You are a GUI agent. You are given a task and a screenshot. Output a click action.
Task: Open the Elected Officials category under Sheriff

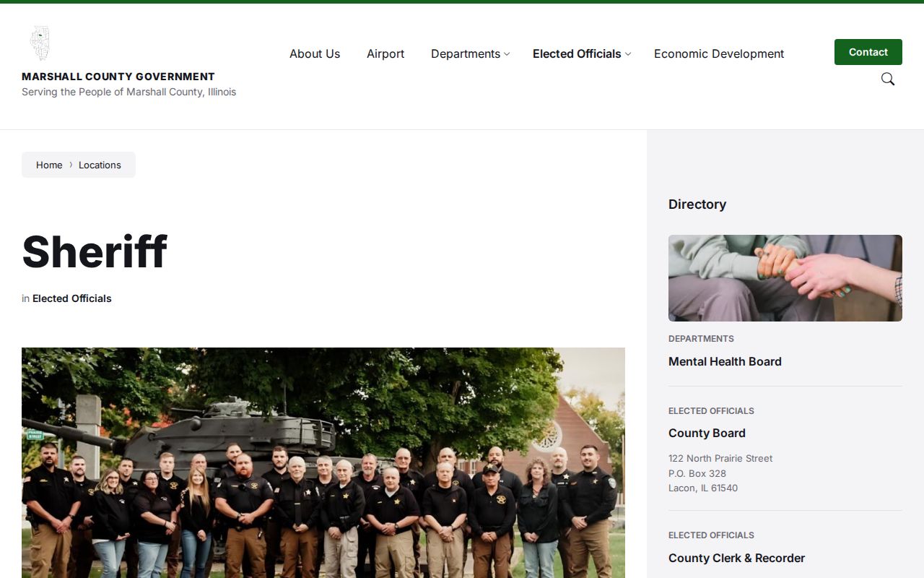[72, 298]
